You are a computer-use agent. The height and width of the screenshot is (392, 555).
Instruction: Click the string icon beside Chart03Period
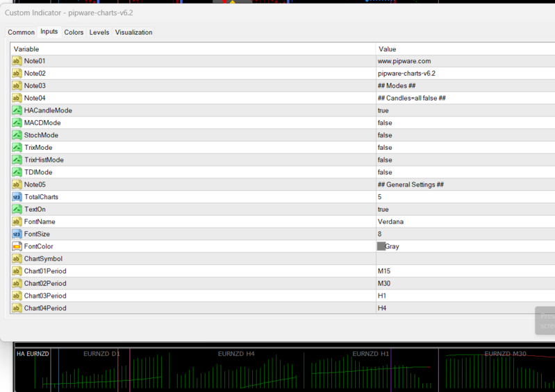point(17,296)
